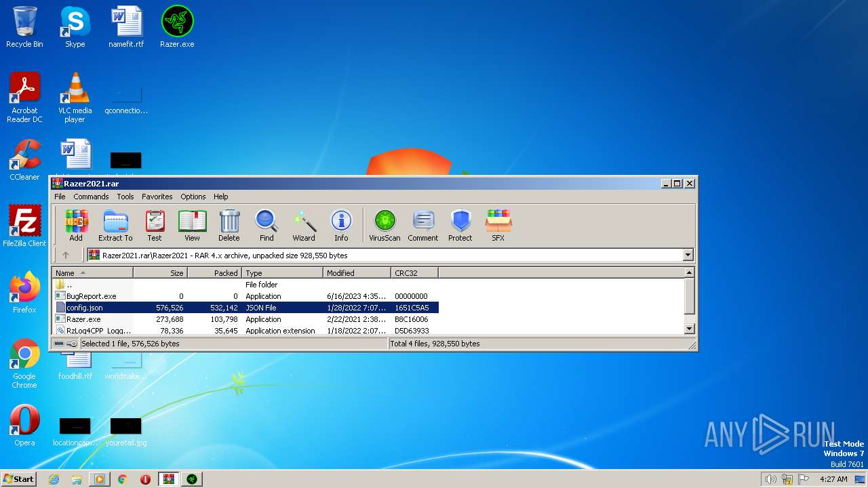
Task: Click the Razer taskbar button
Action: point(191,479)
